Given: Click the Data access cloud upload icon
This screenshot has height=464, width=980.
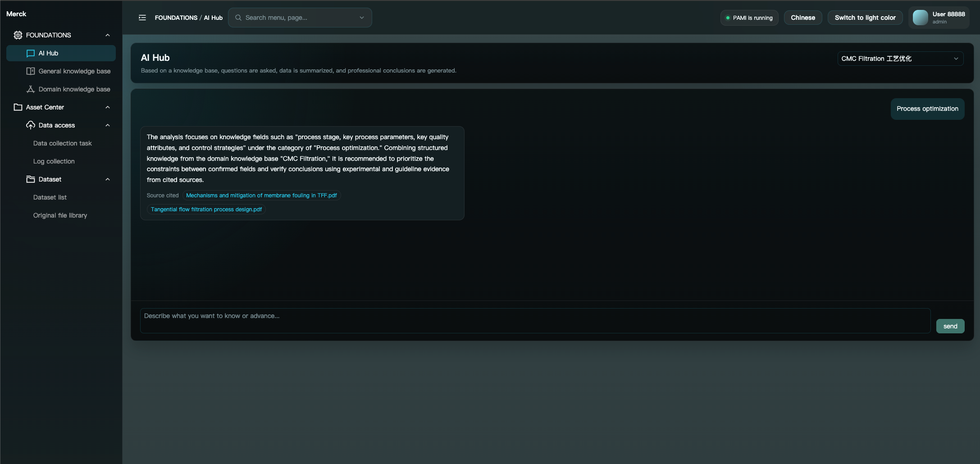Looking at the screenshot, I should [31, 125].
